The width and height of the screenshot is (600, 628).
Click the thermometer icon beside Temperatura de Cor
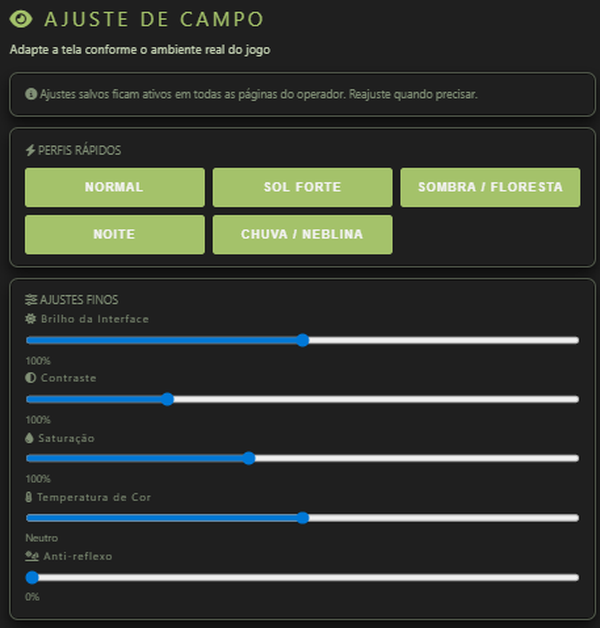(x=28, y=497)
